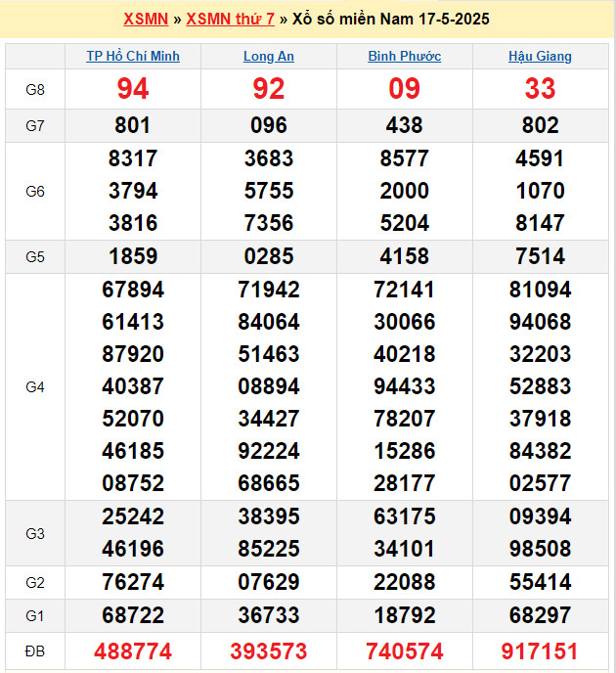Click the G4 row label
This screenshot has width=616, height=673.
(x=35, y=387)
